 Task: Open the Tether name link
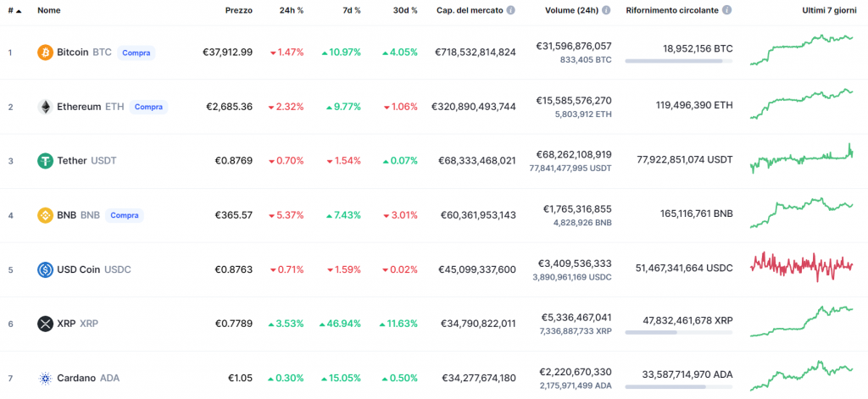point(72,161)
